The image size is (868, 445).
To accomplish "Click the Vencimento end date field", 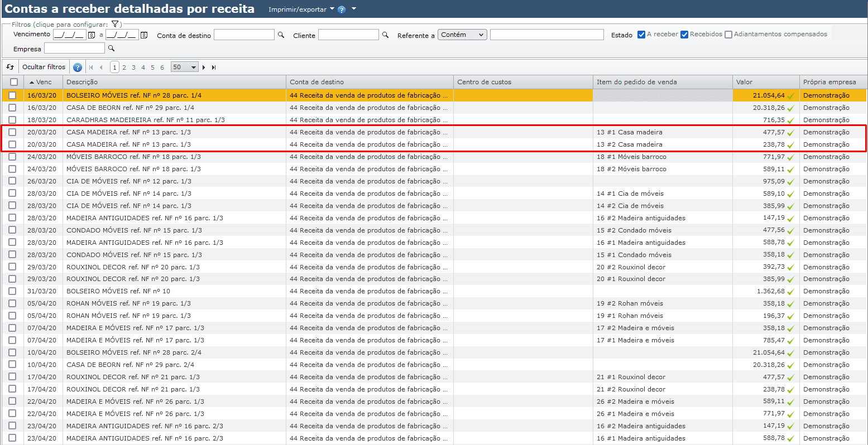I will 122,35.
